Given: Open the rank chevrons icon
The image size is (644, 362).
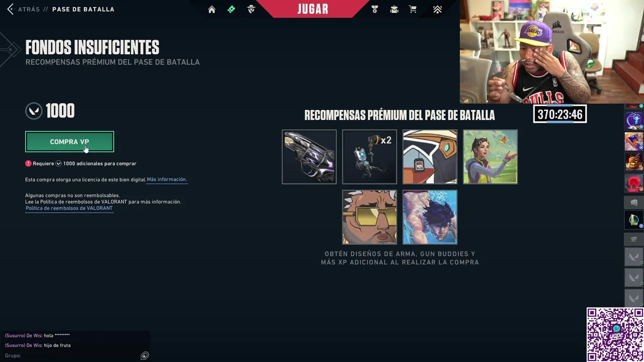Looking at the screenshot, I should coord(437,9).
